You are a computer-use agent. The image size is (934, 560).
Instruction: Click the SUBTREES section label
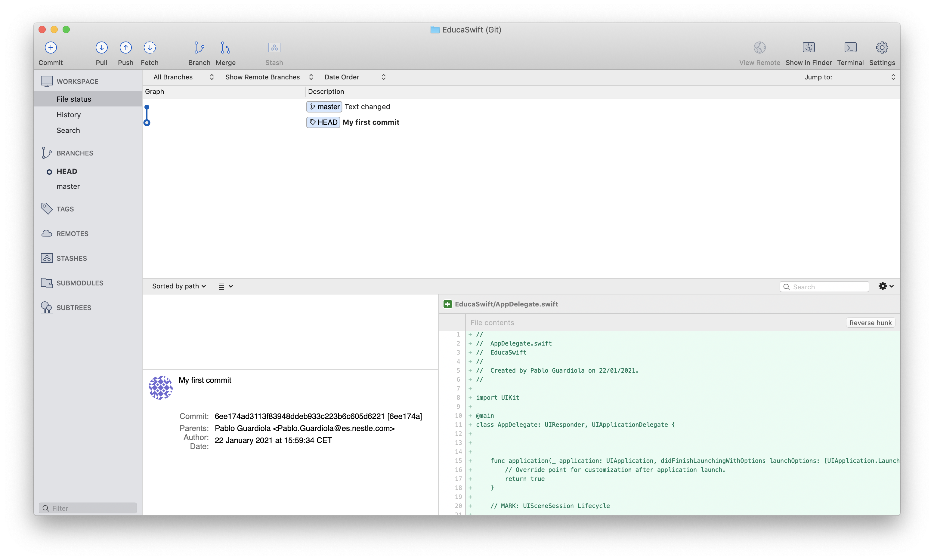pyautogui.click(x=74, y=308)
